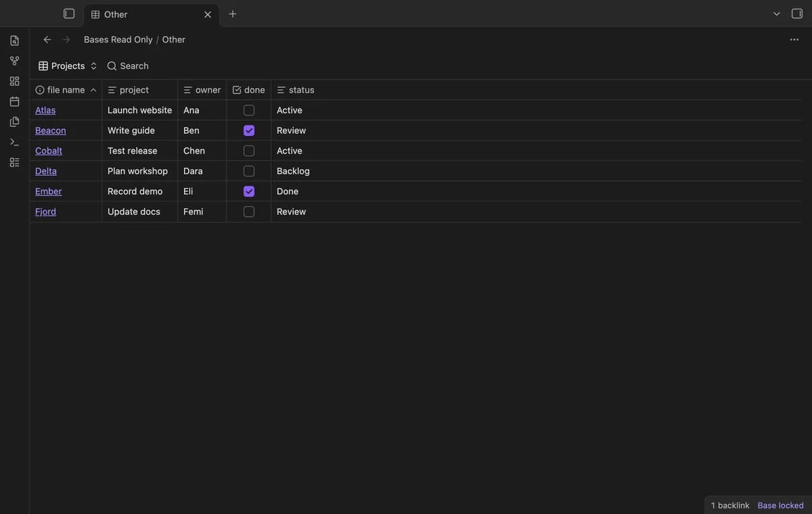Screen dimensions: 812x514
Task: Toggle the right sidebar panel icon
Action: (x=797, y=14)
